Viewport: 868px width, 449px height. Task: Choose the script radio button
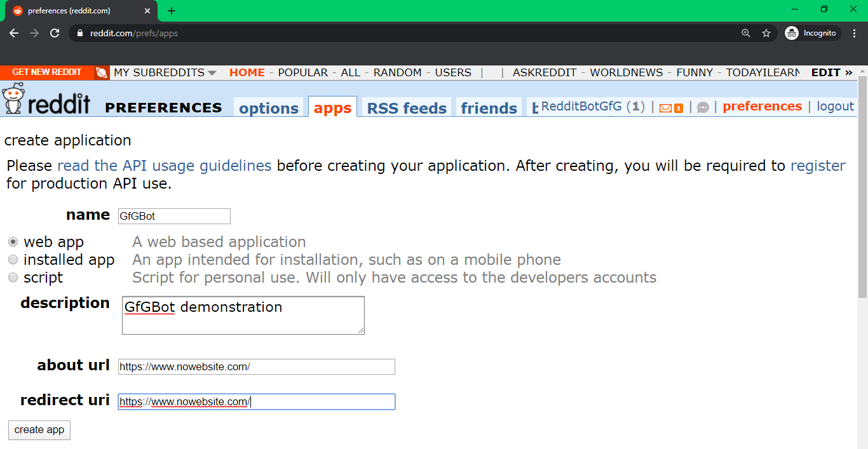tap(13, 278)
